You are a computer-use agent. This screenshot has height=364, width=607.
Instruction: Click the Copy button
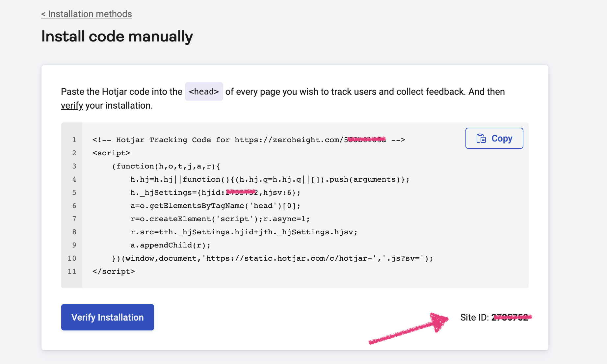(x=494, y=138)
